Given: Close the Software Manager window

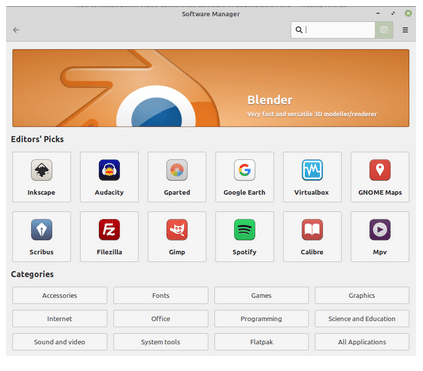Looking at the screenshot, I should coord(408,13).
